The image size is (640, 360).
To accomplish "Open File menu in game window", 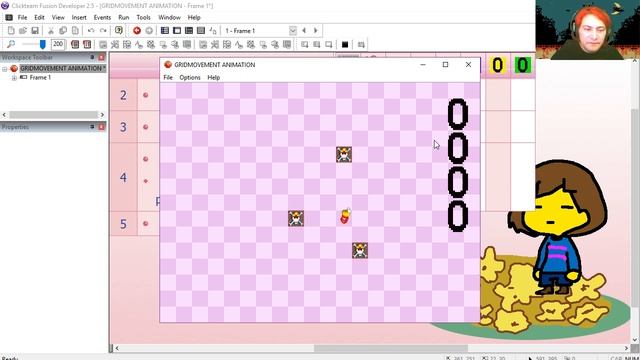I will (x=168, y=78).
